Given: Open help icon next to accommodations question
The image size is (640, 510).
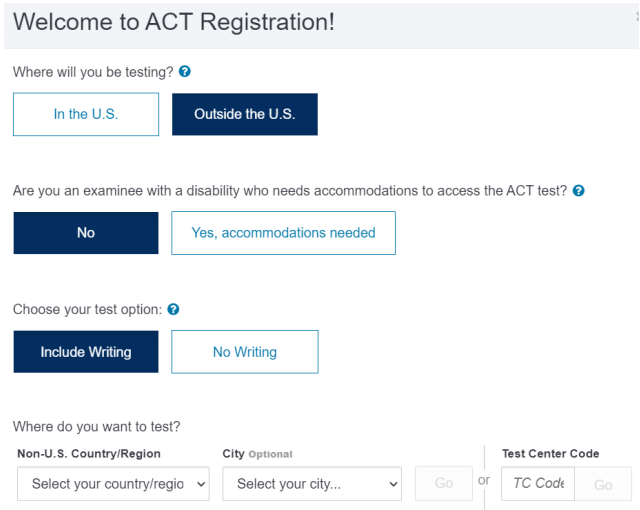Looking at the screenshot, I should click(x=578, y=191).
